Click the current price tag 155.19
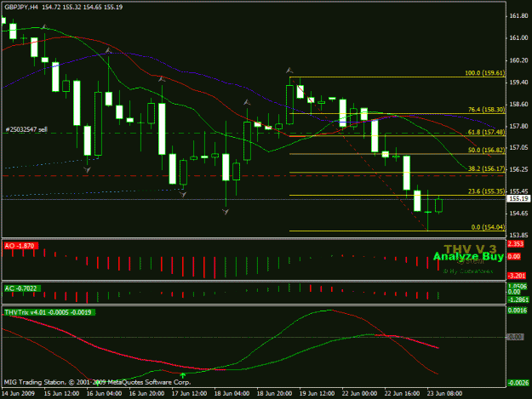Image resolution: width=532 pixels, height=399 pixels. point(518,199)
